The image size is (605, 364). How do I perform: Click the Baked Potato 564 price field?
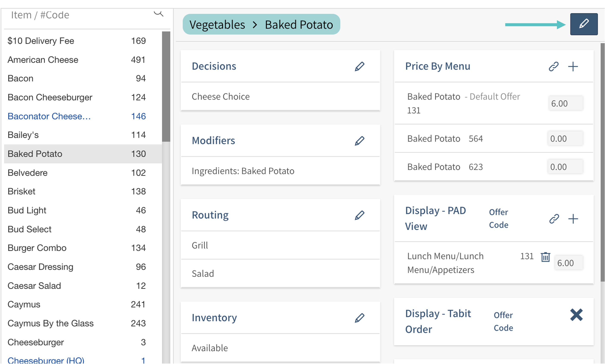click(565, 139)
